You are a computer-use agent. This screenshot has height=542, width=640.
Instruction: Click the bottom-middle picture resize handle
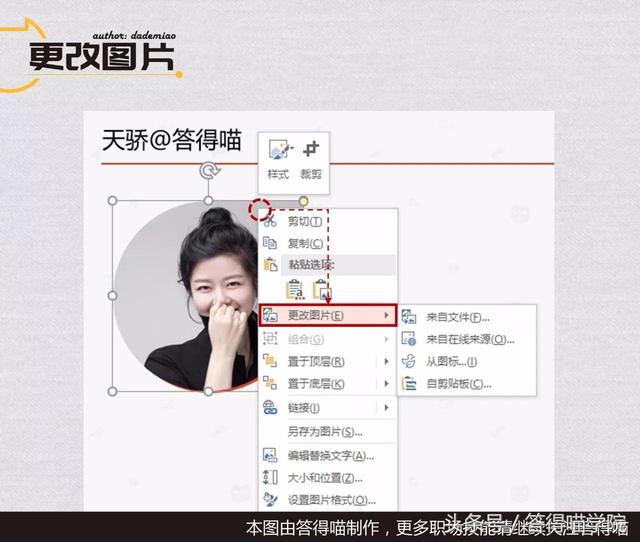tap(209, 391)
